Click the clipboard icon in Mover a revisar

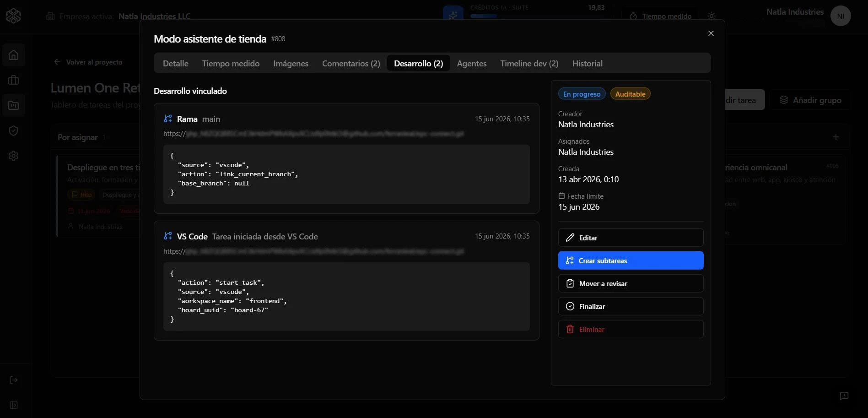click(x=570, y=283)
